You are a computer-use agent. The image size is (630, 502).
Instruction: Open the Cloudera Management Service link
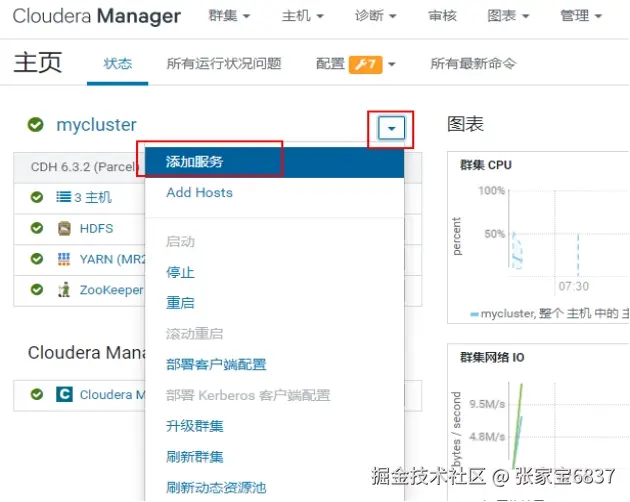click(x=112, y=395)
